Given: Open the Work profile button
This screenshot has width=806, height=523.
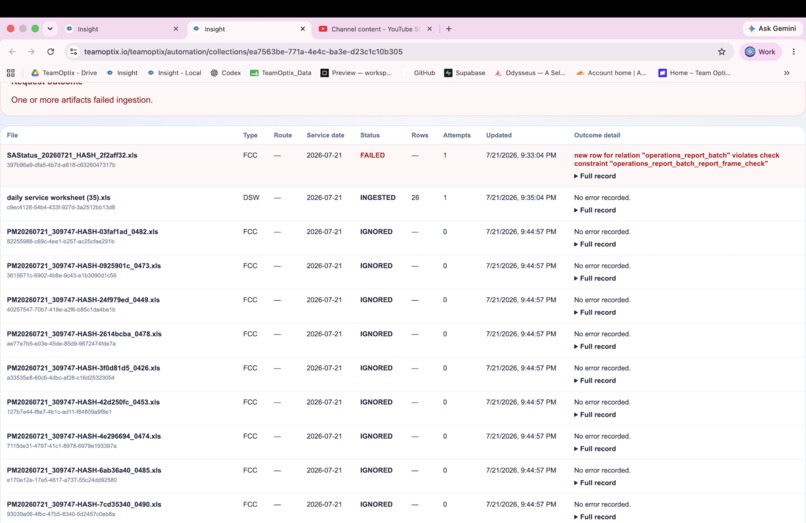Looking at the screenshot, I should pos(760,51).
